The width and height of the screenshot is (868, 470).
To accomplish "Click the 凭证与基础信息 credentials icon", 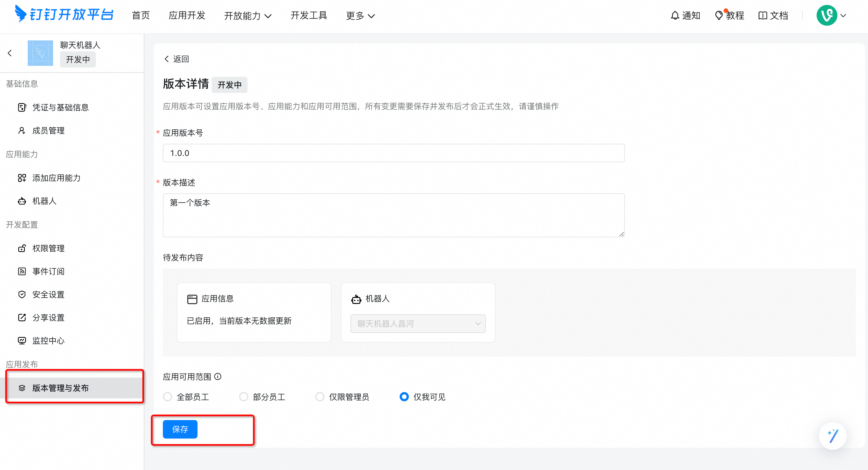I will click(x=22, y=107).
